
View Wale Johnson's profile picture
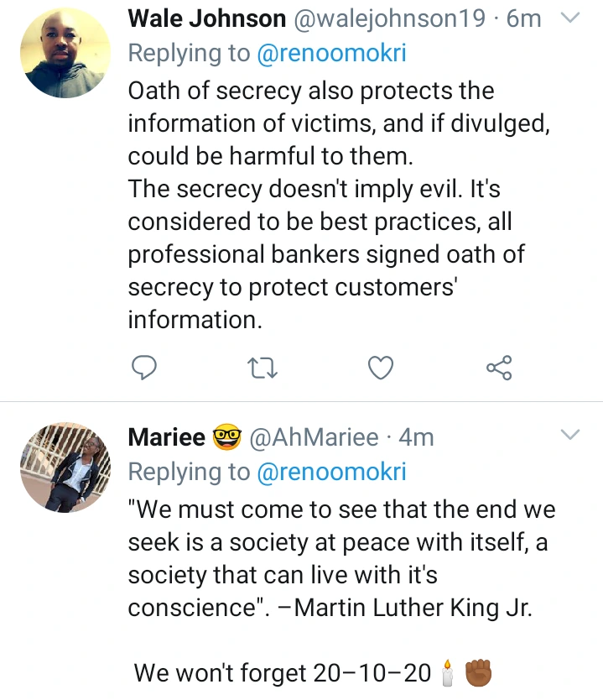pos(65,55)
